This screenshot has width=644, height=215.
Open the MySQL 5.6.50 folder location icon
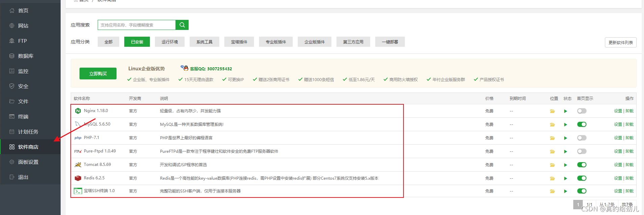coord(552,124)
